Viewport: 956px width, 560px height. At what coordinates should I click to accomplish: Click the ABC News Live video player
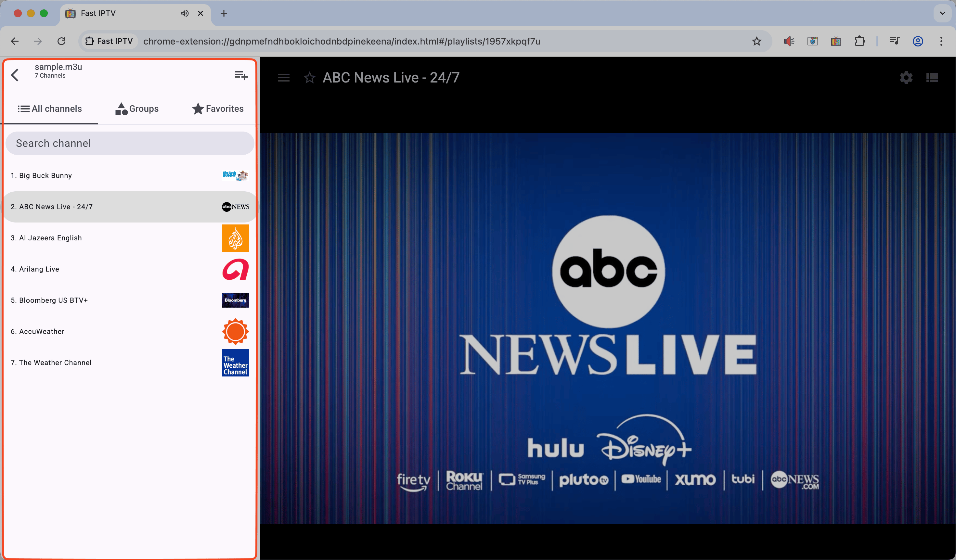tap(608, 328)
